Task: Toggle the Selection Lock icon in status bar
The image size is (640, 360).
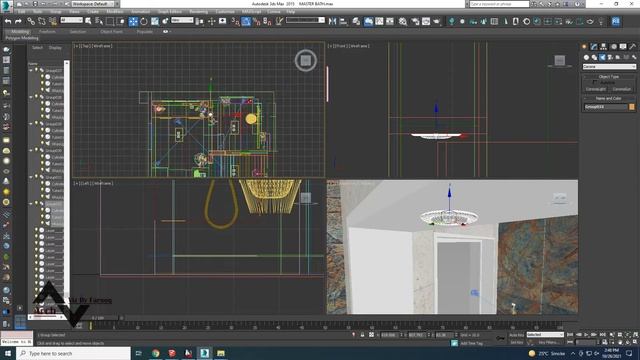Action: point(362,335)
